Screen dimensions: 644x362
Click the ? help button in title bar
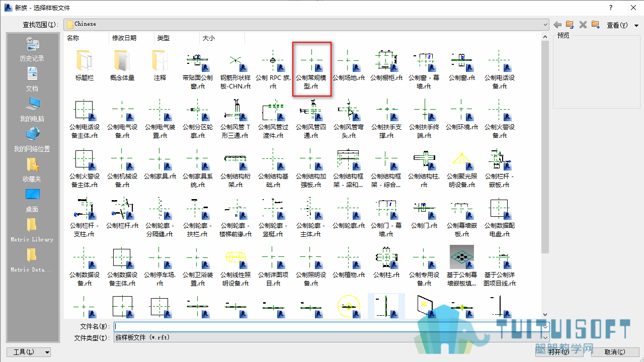611,8
